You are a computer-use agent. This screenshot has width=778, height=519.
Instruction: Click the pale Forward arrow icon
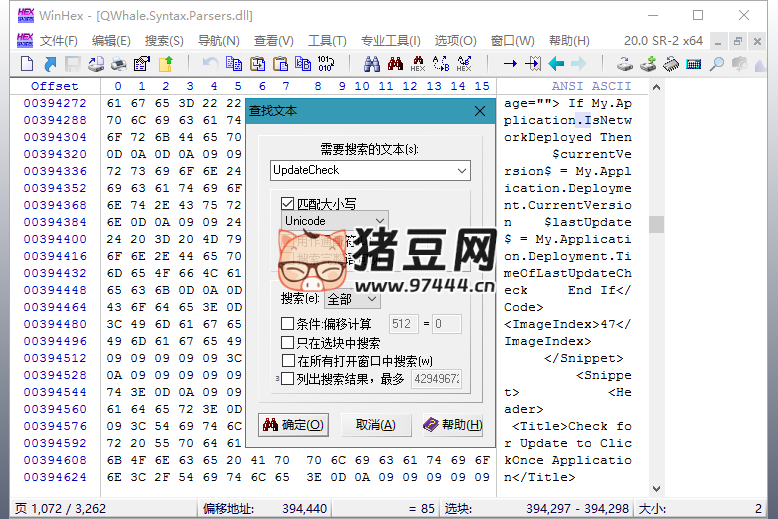[x=579, y=64]
